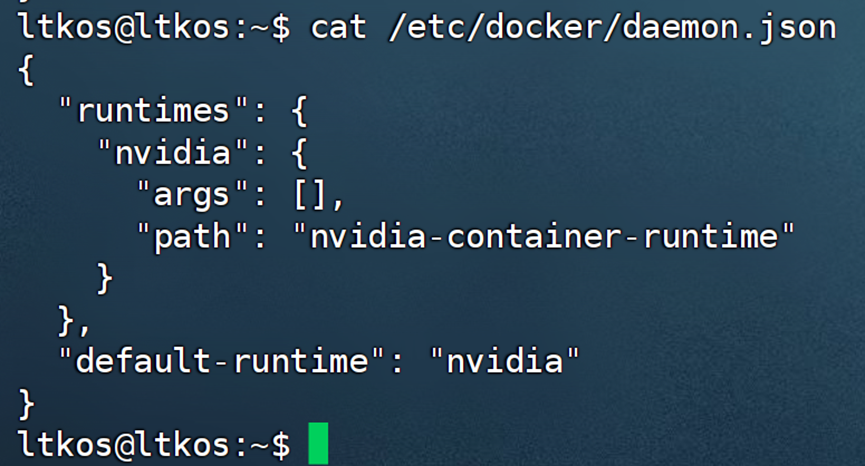Click the "nvidia-container-runtime" value
Screen dimensions: 865x466
click(543, 235)
